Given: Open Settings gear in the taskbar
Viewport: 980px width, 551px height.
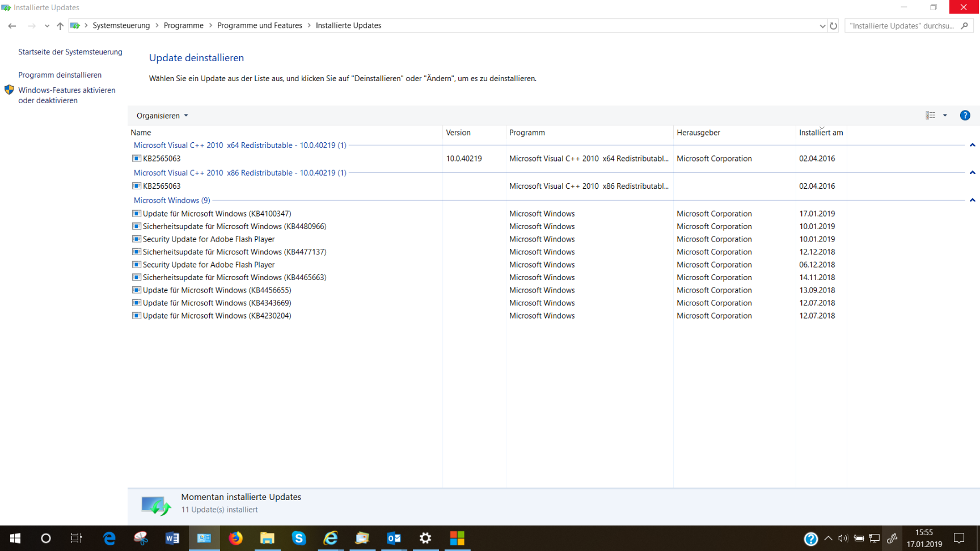Looking at the screenshot, I should (425, 538).
